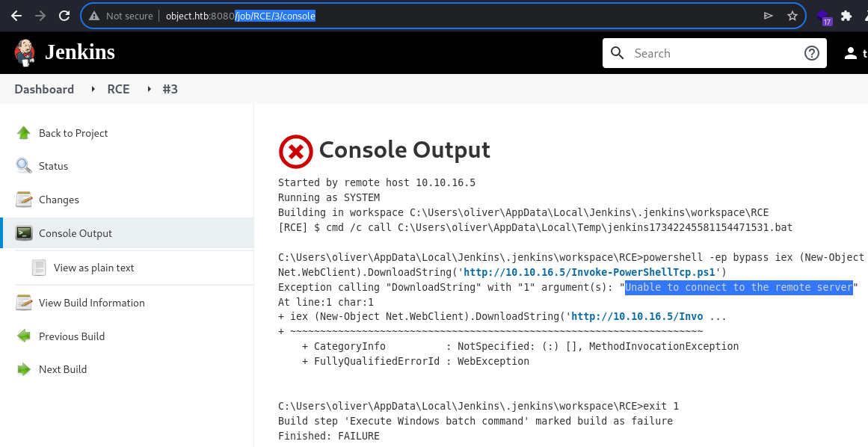Click the 'Build step Execute Windows batch command' line
Screen dimensions: 868x447
point(475,421)
